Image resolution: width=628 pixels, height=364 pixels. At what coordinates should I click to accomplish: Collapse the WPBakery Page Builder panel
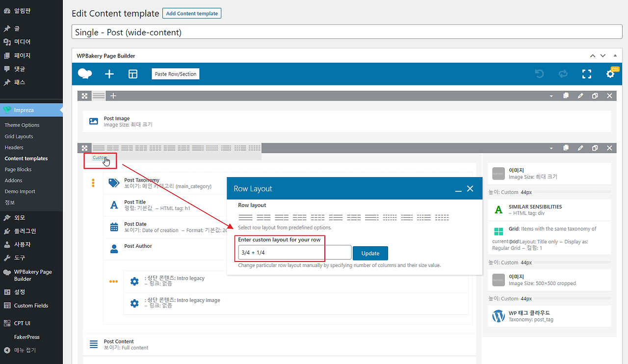[x=615, y=56]
